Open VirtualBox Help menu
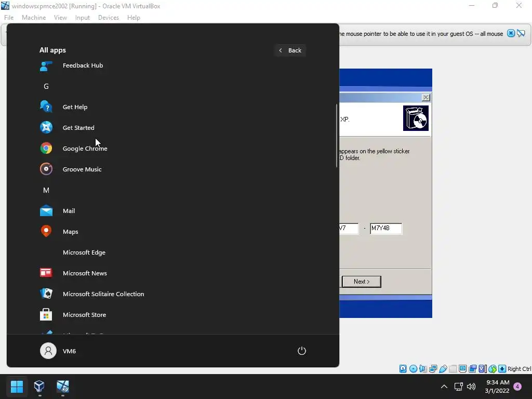532x399 pixels. pyautogui.click(x=134, y=18)
